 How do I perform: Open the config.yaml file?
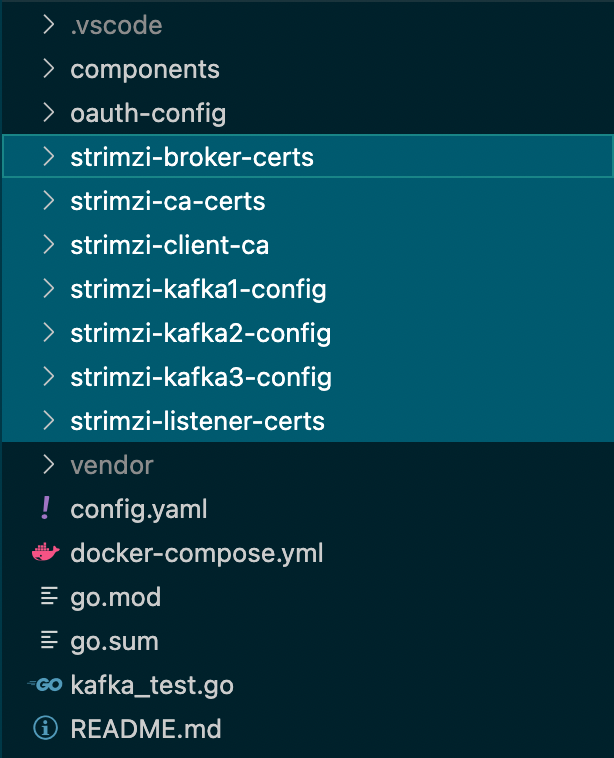tap(138, 509)
